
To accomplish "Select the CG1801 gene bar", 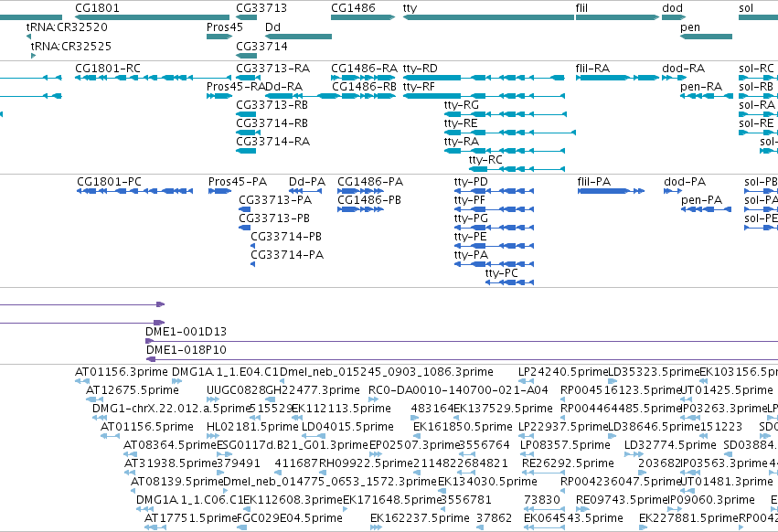I will (x=152, y=17).
